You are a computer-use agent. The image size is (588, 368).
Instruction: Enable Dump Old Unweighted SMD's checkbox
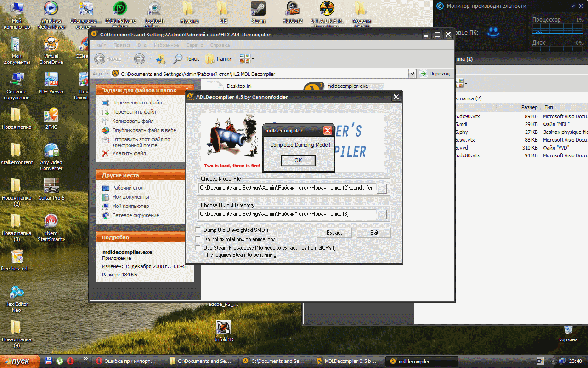[198, 230]
